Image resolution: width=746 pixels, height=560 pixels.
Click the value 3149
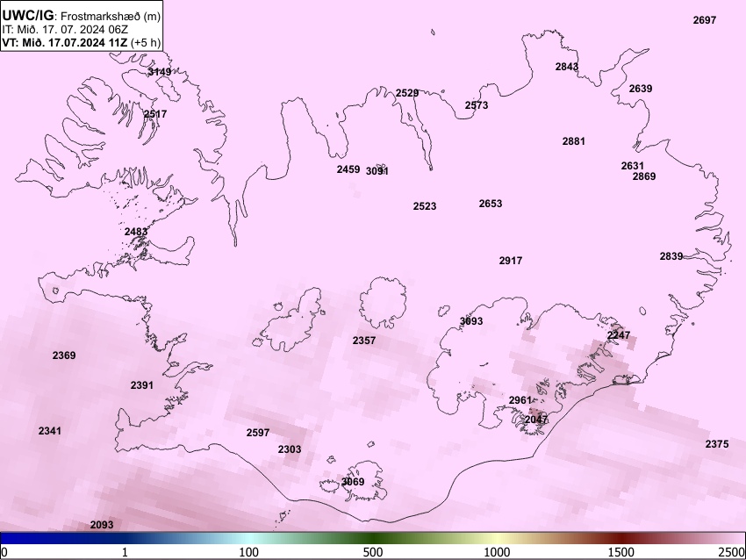point(160,72)
